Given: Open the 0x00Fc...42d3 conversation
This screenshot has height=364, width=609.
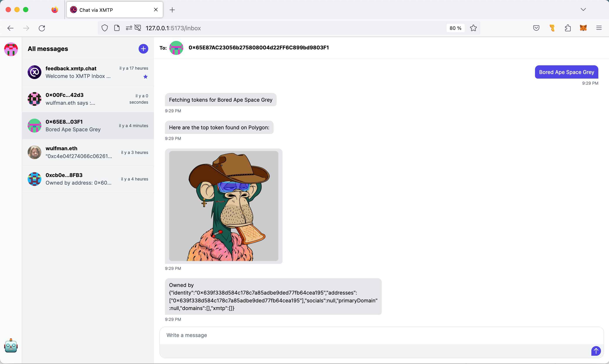Looking at the screenshot, I should point(88,99).
